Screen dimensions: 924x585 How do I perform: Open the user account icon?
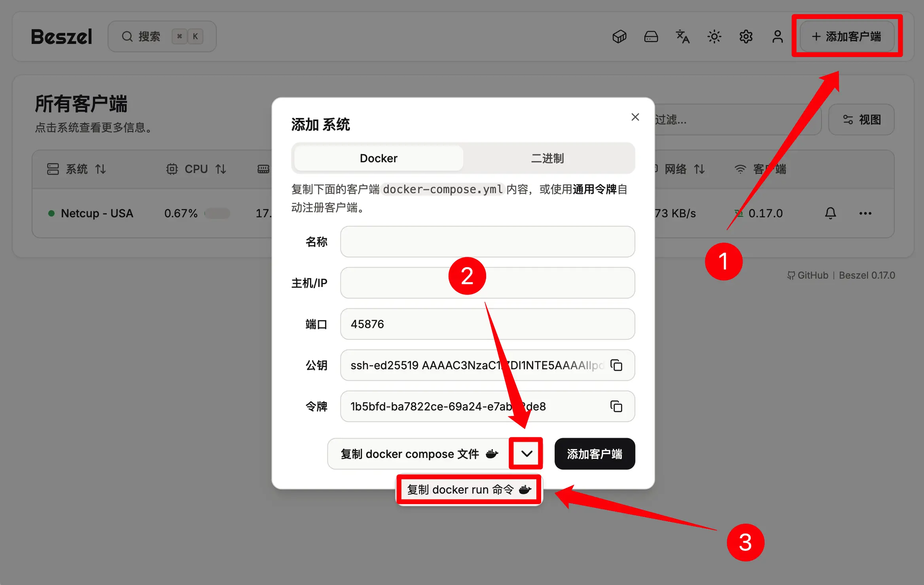[777, 36]
